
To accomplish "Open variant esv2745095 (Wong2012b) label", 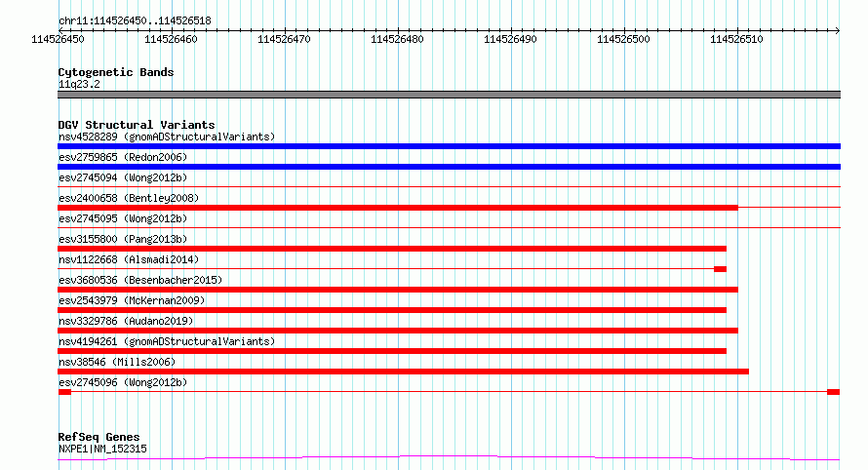I will pyautogui.click(x=123, y=218).
